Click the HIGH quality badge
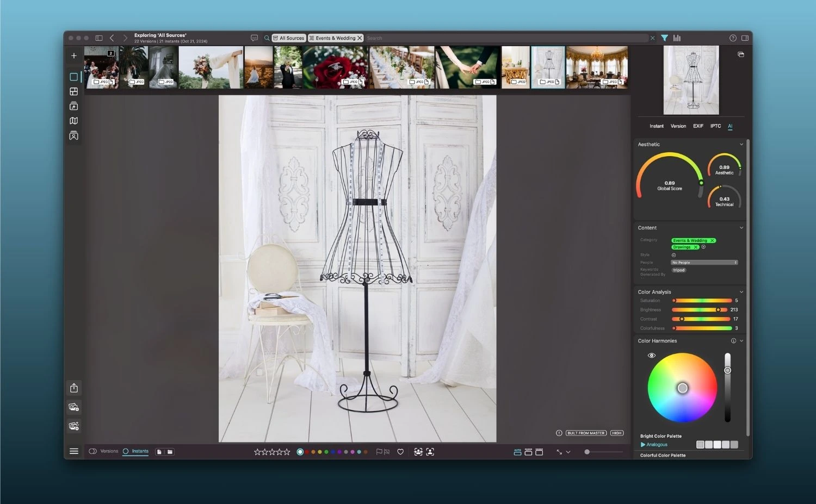The height and width of the screenshot is (504, 816). tap(616, 433)
